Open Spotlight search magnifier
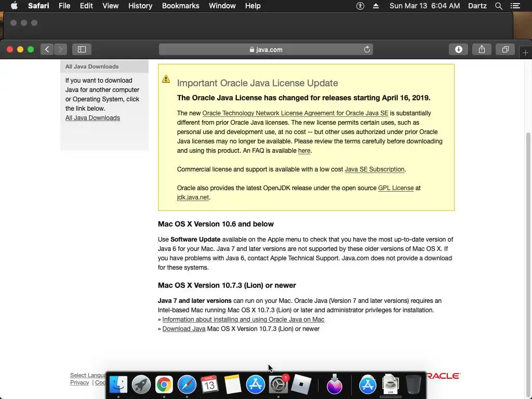The height and width of the screenshot is (399, 532). [x=498, y=6]
